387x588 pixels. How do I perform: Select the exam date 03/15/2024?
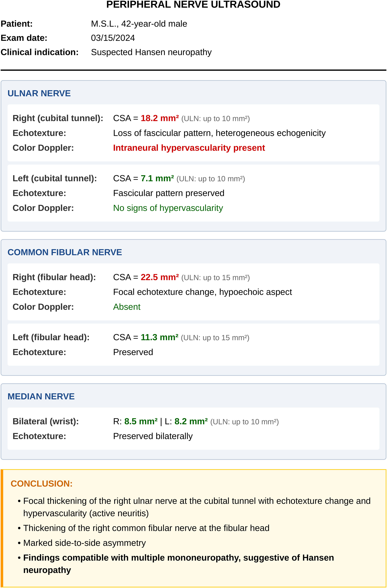(x=113, y=38)
